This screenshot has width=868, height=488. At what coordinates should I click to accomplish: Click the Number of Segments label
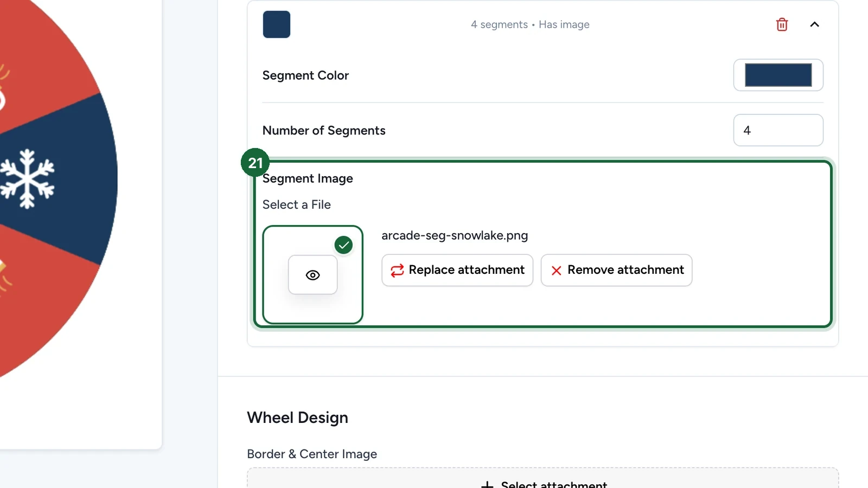(x=324, y=131)
